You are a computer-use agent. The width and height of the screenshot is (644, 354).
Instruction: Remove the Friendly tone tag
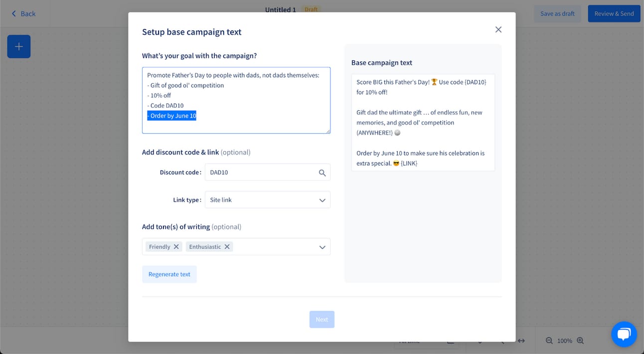(176, 247)
